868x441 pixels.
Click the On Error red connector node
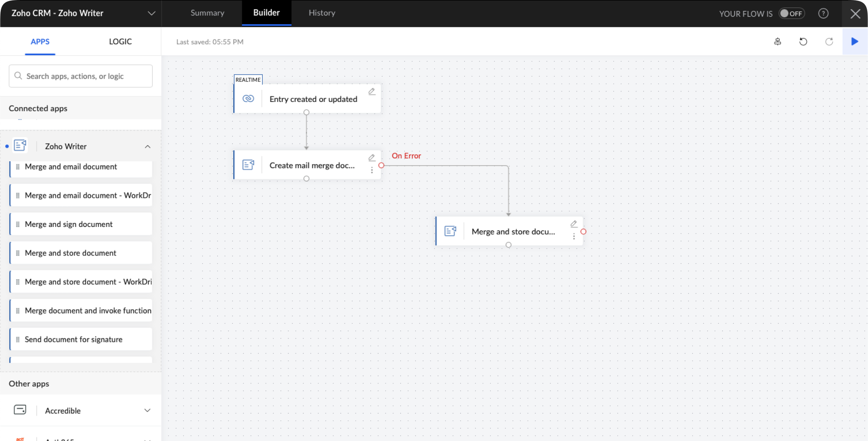point(381,165)
